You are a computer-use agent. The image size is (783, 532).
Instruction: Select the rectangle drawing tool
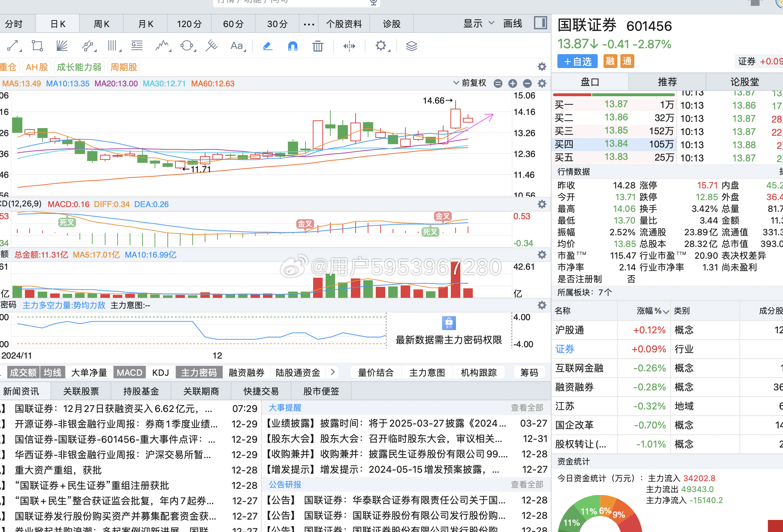(37, 46)
